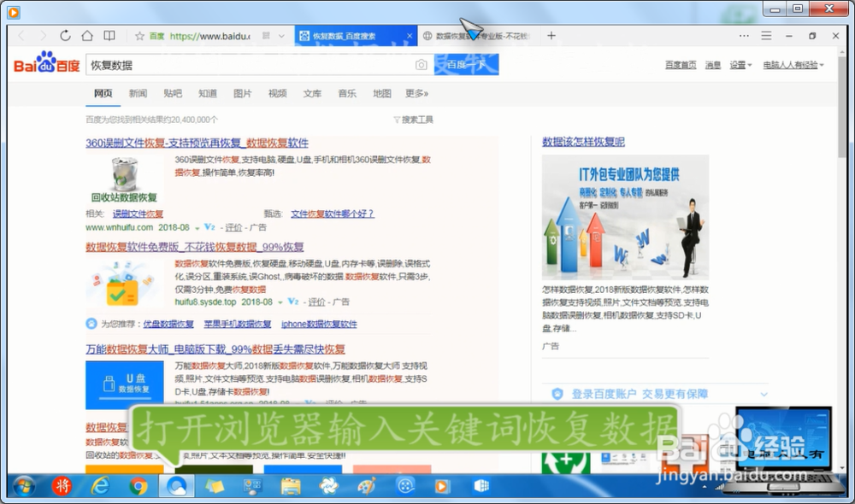This screenshot has height=504, width=855.
Task: Click 消息 link in header
Action: [713, 65]
